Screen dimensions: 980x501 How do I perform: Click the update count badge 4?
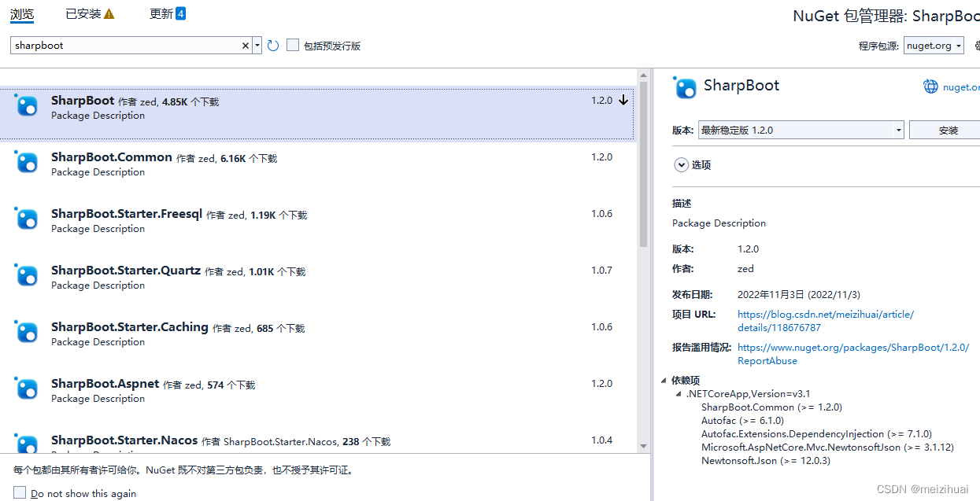(x=180, y=13)
